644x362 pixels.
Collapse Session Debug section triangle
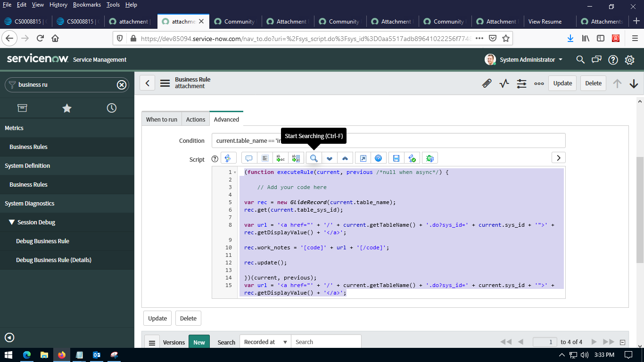point(12,222)
